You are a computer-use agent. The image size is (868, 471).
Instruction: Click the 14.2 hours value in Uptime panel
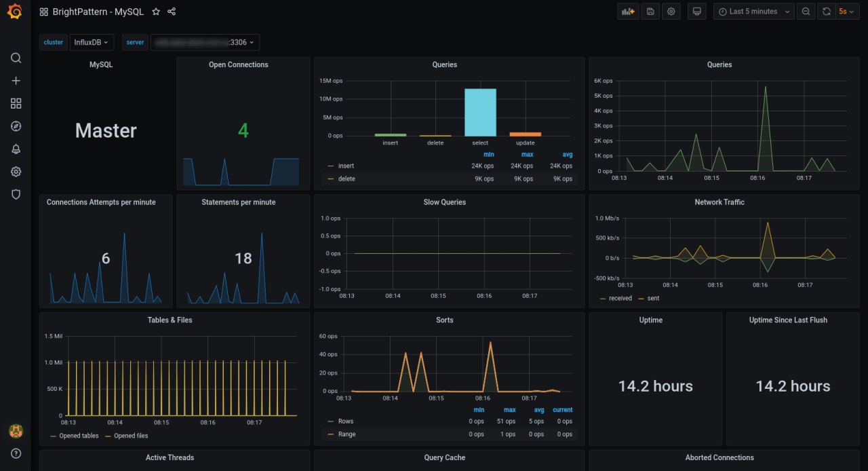click(x=655, y=386)
